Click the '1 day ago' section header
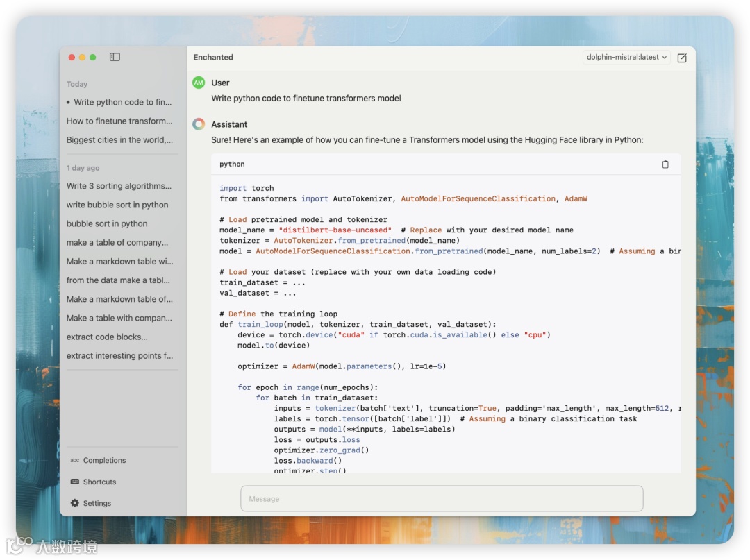This screenshot has height=560, width=750. 83,168
